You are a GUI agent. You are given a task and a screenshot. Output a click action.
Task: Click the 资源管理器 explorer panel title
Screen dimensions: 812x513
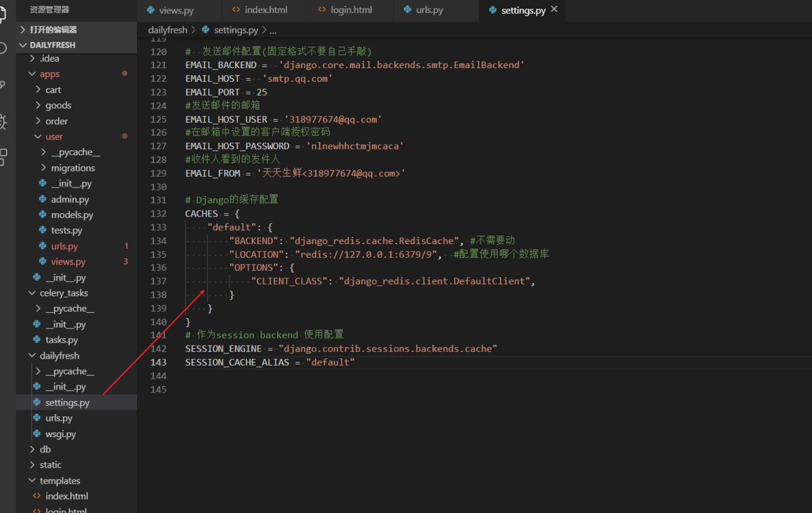(49, 10)
